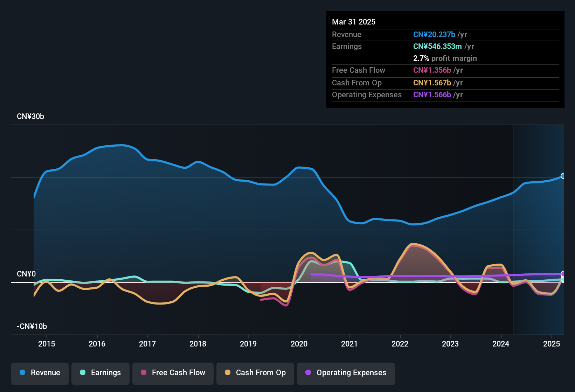Click the Operating Expenses tooltip label
575x392 pixels.
pyautogui.click(x=367, y=94)
